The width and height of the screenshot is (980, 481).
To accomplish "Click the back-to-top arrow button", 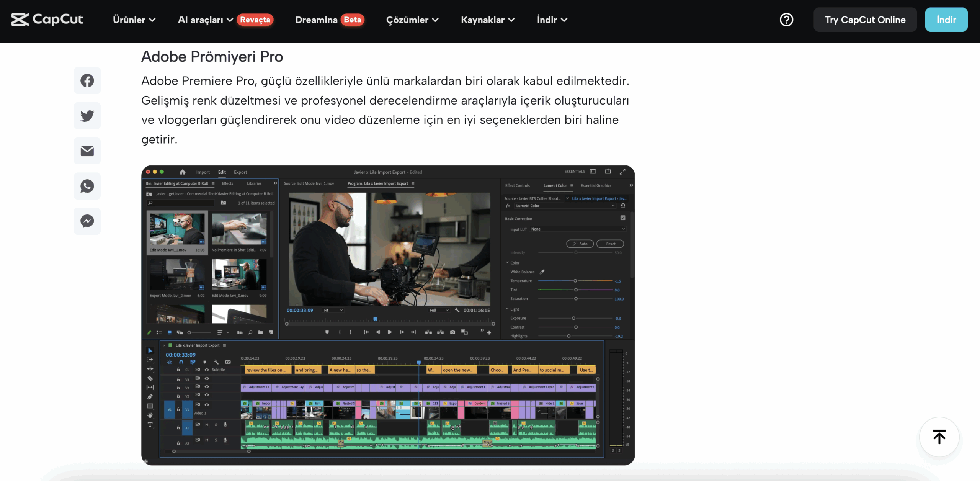I will point(939,437).
